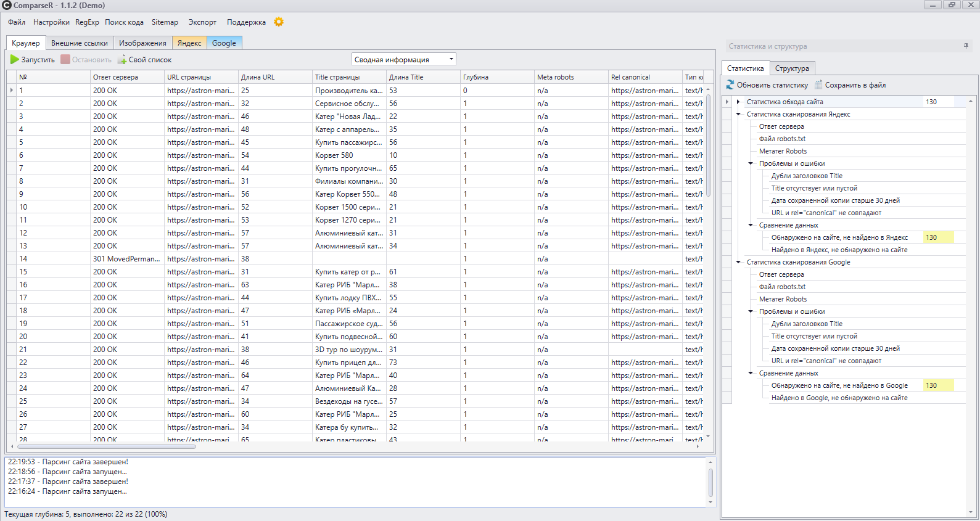980x521 pixels.
Task: Sort by the Глубина column header
Action: [497, 77]
